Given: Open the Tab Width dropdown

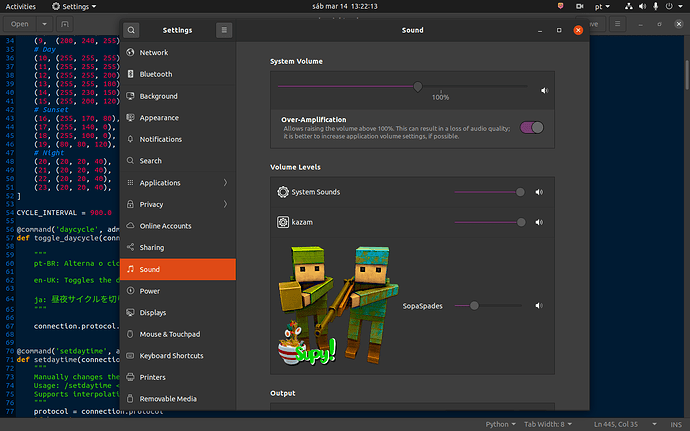Looking at the screenshot, I should coord(548,424).
